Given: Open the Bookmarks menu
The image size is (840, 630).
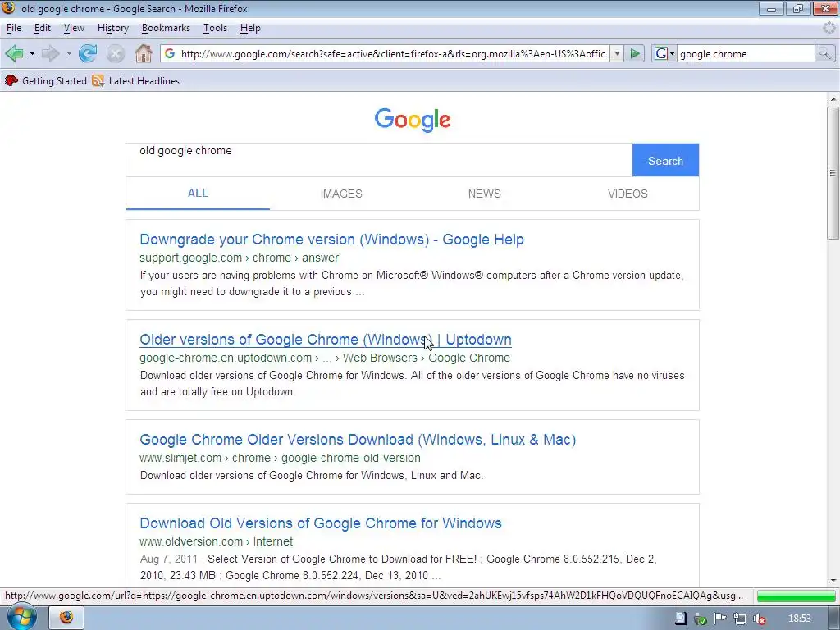Looking at the screenshot, I should tap(166, 28).
